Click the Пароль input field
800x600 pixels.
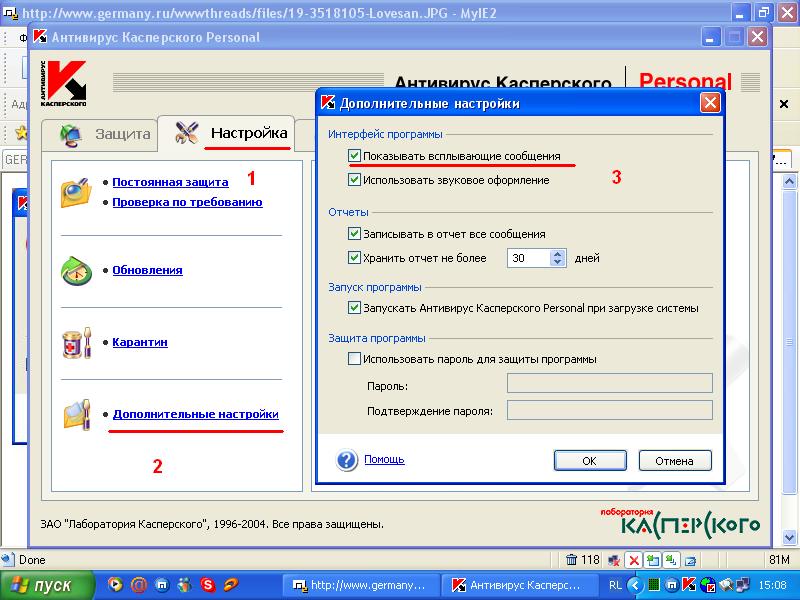609,384
